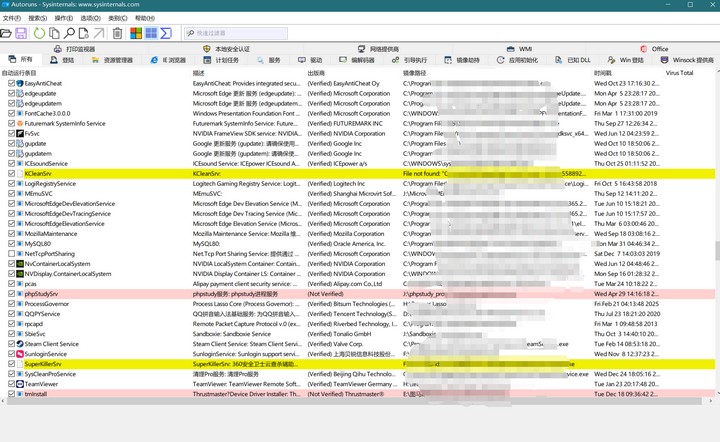Click the Save toolbar icon

pyautogui.click(x=22, y=33)
